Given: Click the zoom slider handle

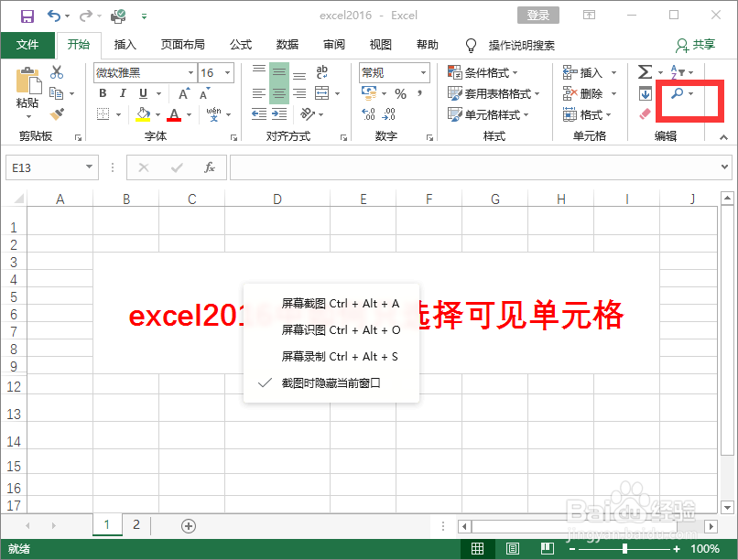Looking at the screenshot, I should pyautogui.click(x=624, y=549).
